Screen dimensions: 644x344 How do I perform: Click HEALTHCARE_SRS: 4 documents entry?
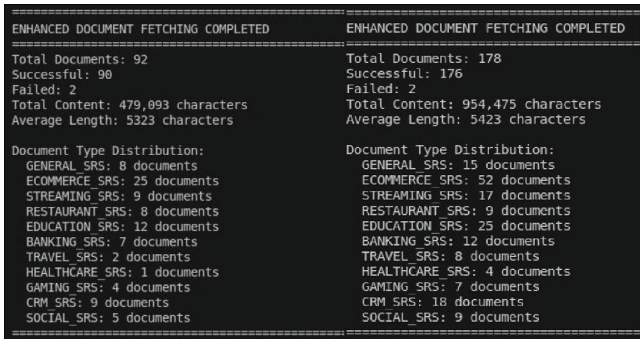click(x=466, y=272)
